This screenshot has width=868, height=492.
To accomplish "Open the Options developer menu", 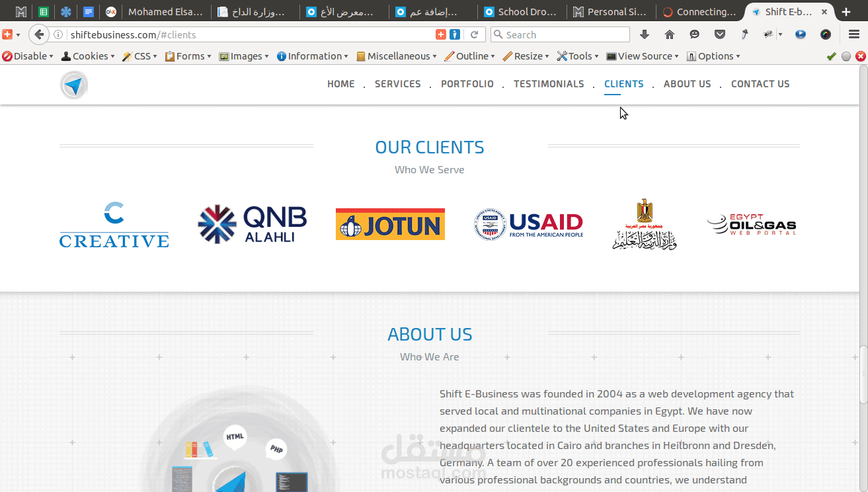I will pyautogui.click(x=713, y=56).
